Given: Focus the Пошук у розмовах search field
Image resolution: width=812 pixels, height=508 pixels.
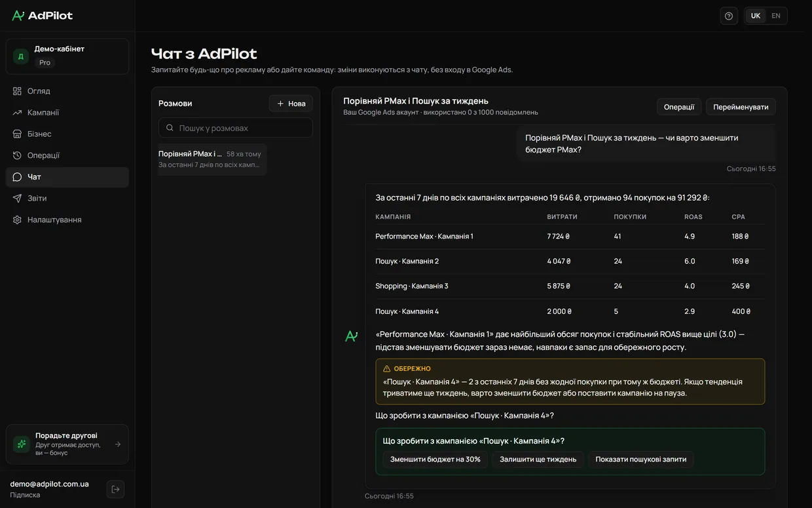Looking at the screenshot, I should (x=236, y=128).
